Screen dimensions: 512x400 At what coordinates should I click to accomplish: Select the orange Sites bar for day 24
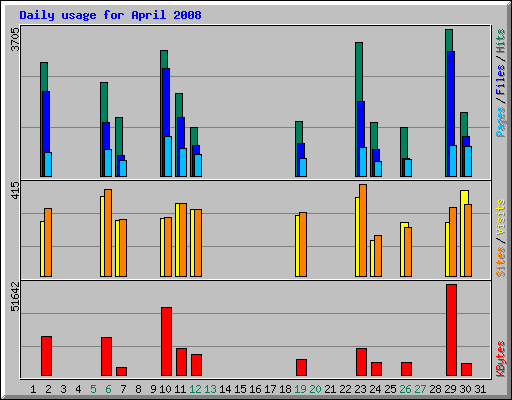pyautogui.click(x=378, y=256)
